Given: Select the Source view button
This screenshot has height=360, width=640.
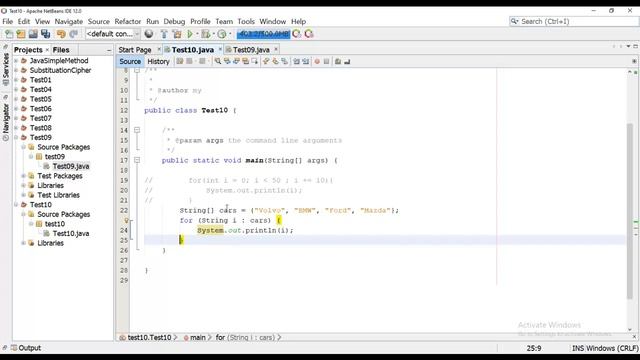Looking at the screenshot, I should coord(130,61).
